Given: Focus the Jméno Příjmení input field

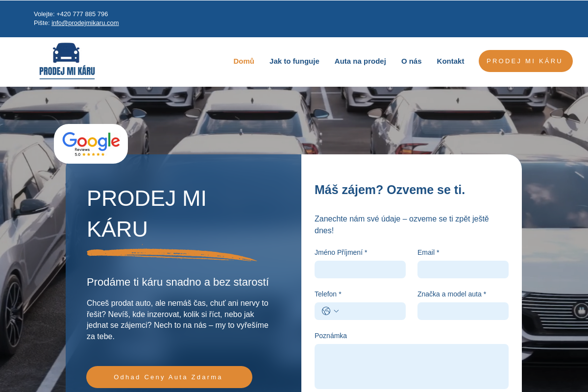Looking at the screenshot, I should pyautogui.click(x=360, y=269).
